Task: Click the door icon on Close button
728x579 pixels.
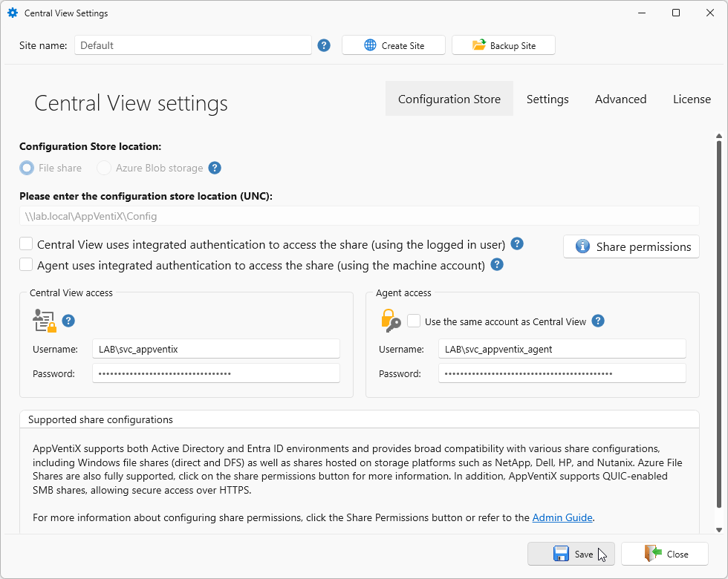Action: [x=653, y=554]
